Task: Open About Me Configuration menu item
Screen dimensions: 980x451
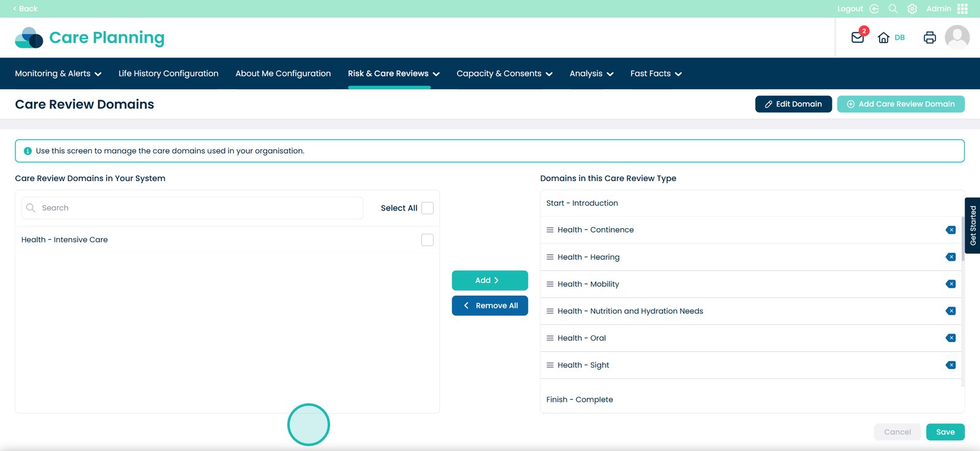Action: pyautogui.click(x=283, y=73)
